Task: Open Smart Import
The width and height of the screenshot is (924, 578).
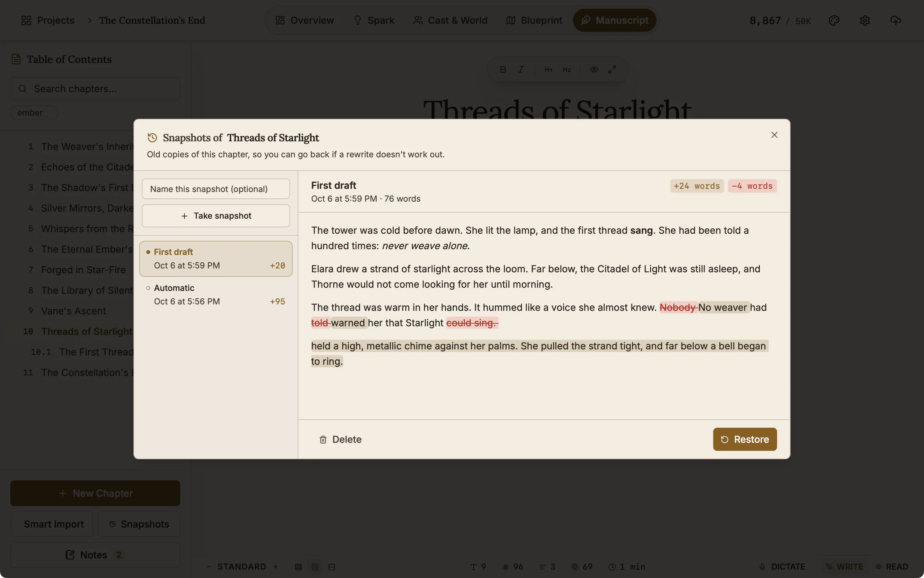Action: coord(52,524)
